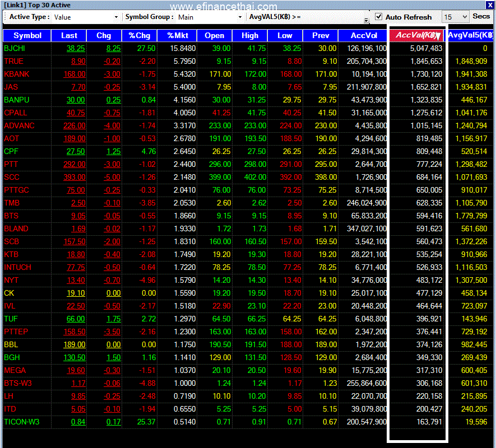Viewport: 496px width, 448px height.
Task: Select the BJCHI symbol row
Action: point(248,48)
